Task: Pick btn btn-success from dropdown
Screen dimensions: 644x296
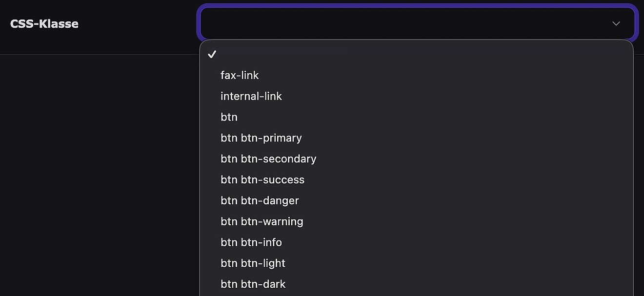Action: [x=262, y=180]
